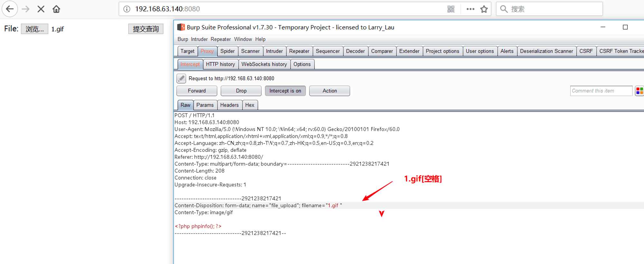Click the Host header line
This screenshot has width=644, height=264.
207,122
